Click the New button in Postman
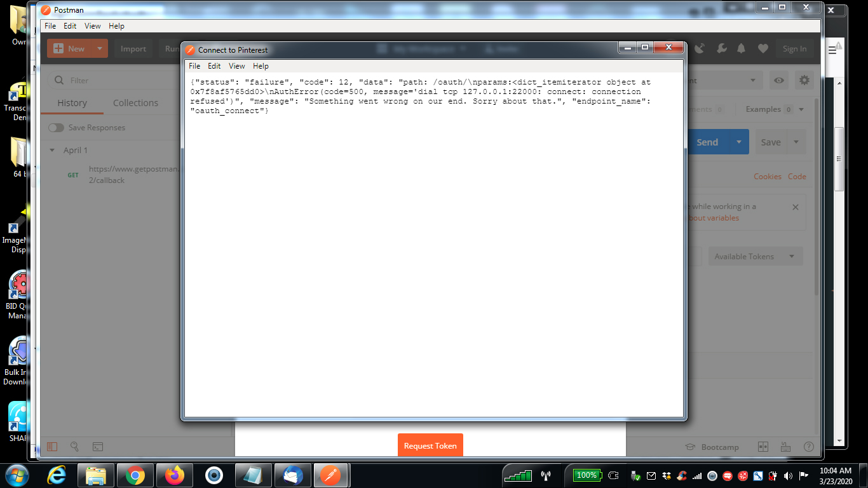 tap(69, 49)
